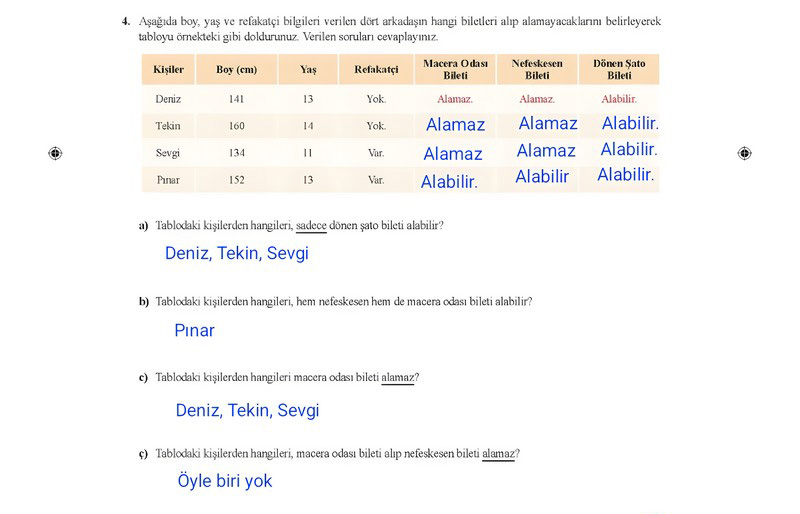Click the 'Macera Odası Bileti' header cell

pos(455,69)
